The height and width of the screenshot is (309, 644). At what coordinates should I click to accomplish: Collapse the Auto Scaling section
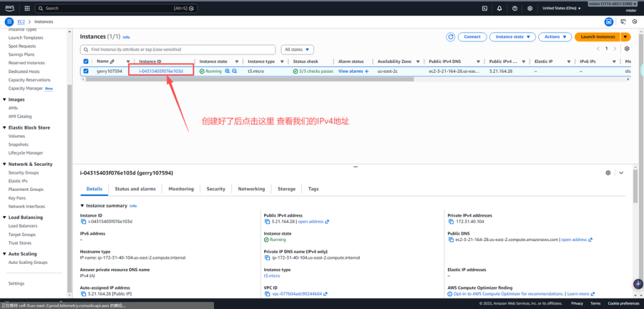coord(4,254)
